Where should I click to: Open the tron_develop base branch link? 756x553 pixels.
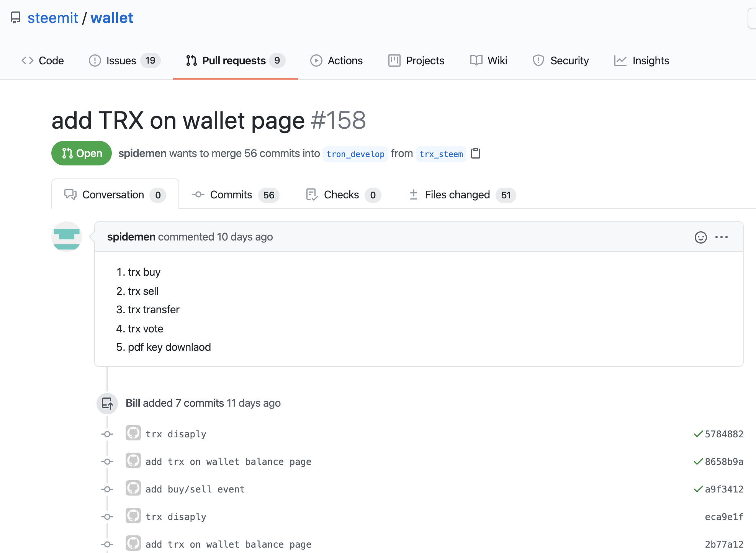(x=355, y=154)
